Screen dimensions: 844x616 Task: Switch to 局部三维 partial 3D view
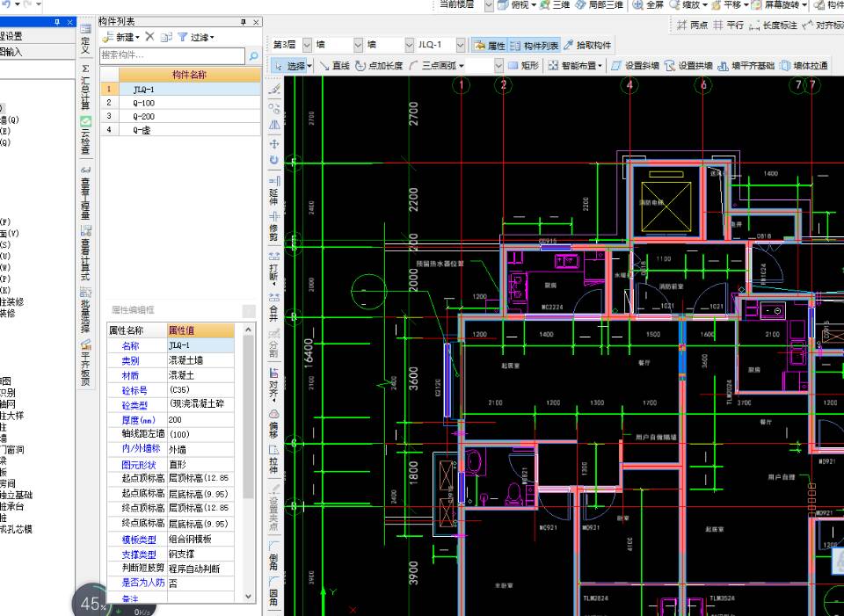599,5
